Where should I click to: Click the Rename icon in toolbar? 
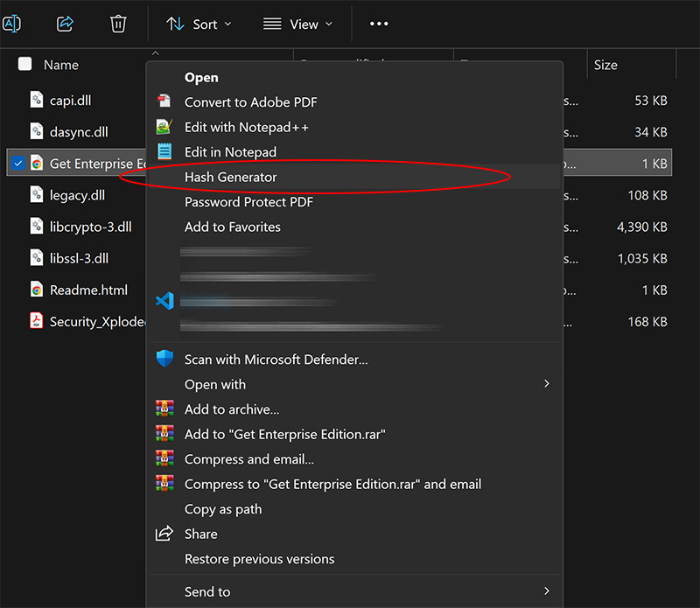coord(11,24)
